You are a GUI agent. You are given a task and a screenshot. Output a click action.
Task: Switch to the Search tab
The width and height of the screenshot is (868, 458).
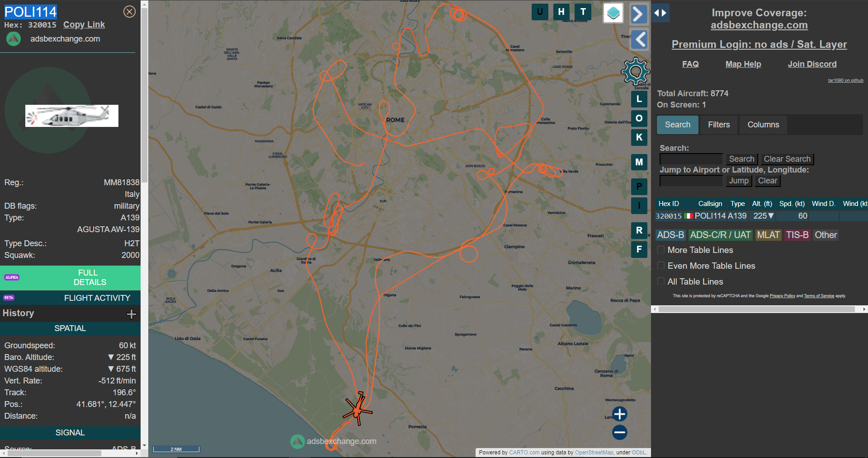pos(677,125)
